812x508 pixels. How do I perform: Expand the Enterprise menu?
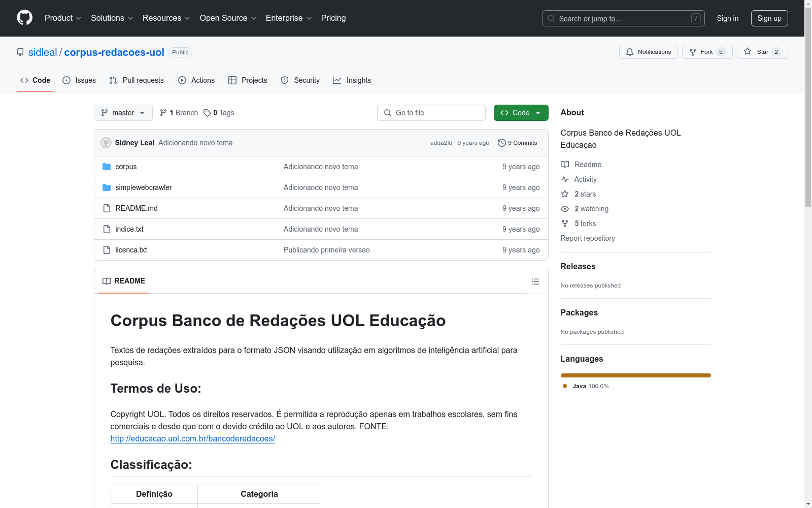289,18
